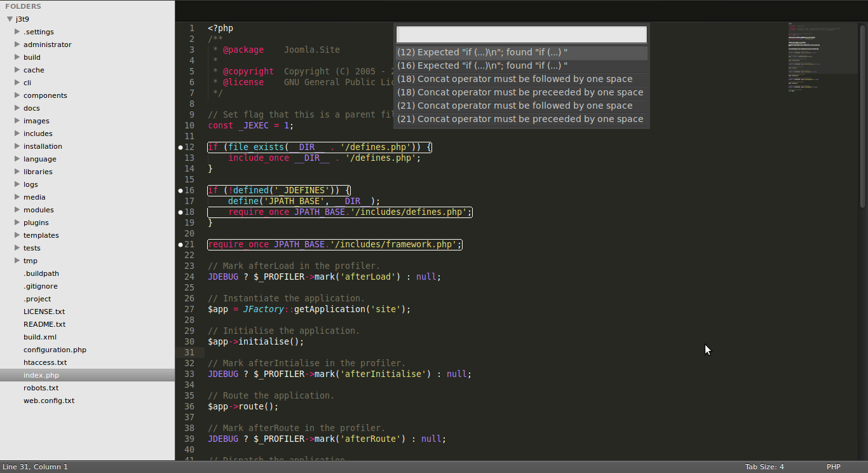This screenshot has width=868, height=473.
Task: Expand the administrator folder triangle
Action: point(17,45)
